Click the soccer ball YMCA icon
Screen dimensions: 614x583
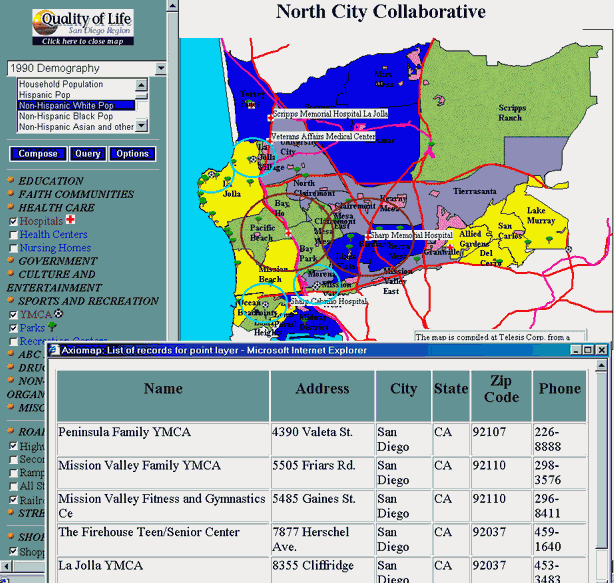point(57,313)
